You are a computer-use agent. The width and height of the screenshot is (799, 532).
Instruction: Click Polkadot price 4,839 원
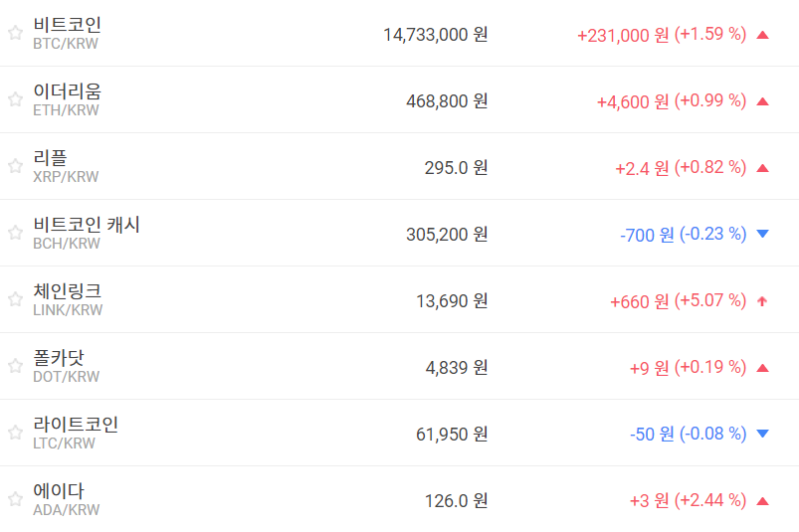pyautogui.click(x=457, y=368)
